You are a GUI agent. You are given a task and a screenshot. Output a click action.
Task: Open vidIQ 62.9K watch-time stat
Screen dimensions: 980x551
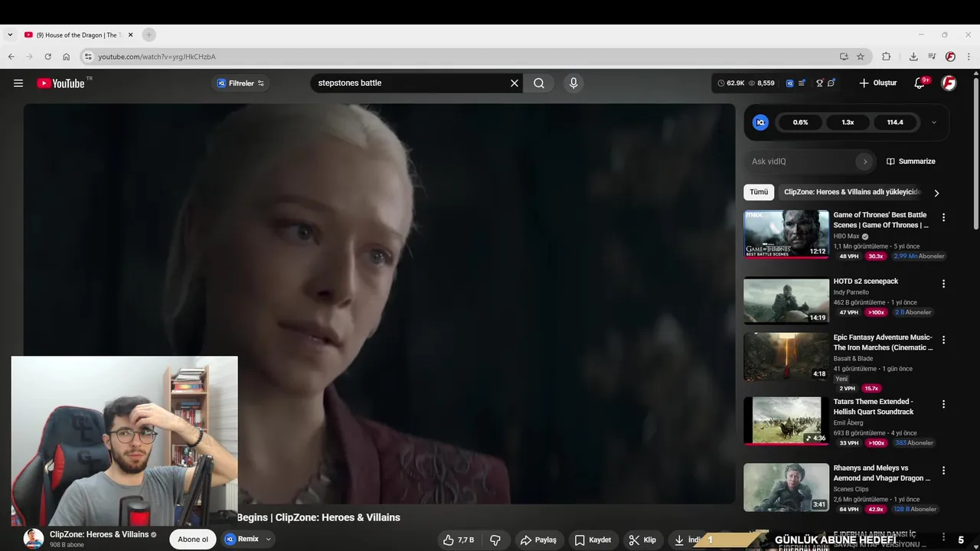pos(731,83)
